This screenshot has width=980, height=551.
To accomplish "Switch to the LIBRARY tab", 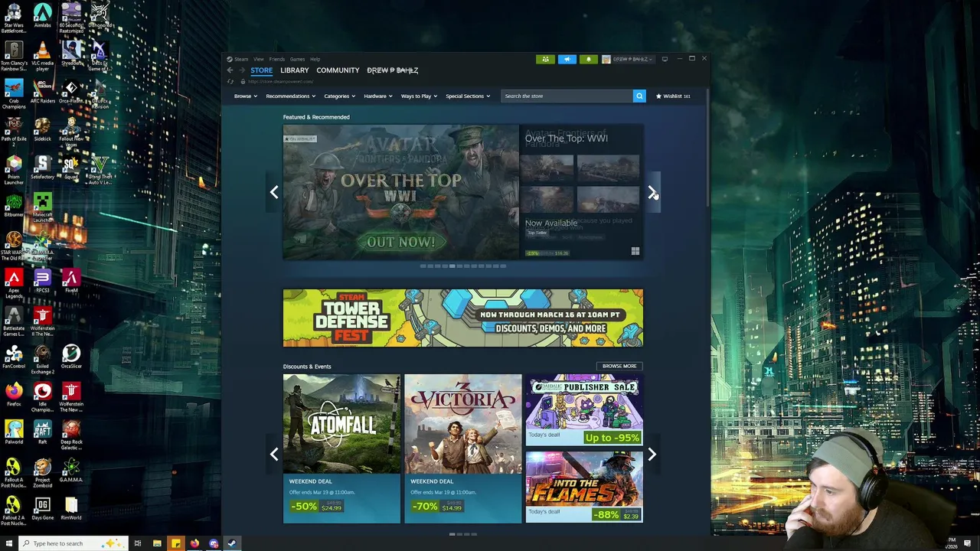I will pos(294,70).
